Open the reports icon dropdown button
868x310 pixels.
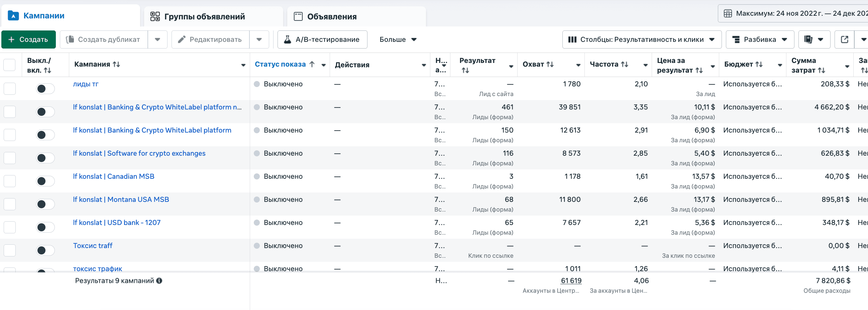click(x=814, y=40)
